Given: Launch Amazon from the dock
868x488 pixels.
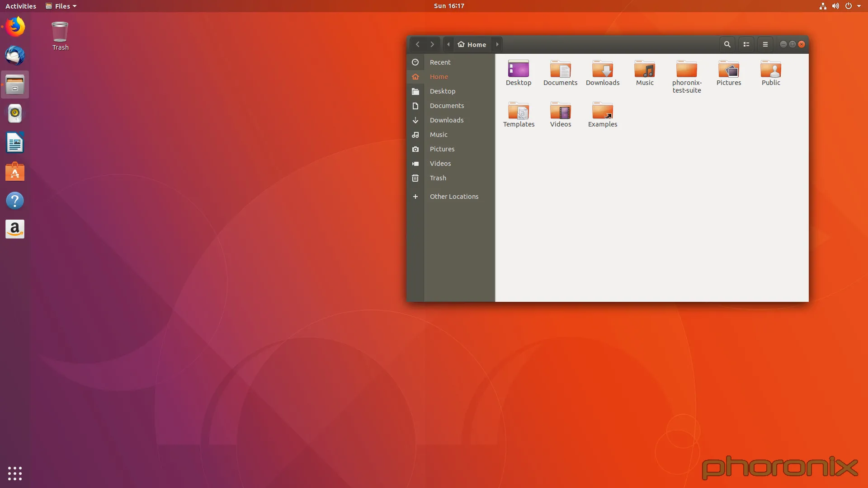Looking at the screenshot, I should [x=15, y=230].
